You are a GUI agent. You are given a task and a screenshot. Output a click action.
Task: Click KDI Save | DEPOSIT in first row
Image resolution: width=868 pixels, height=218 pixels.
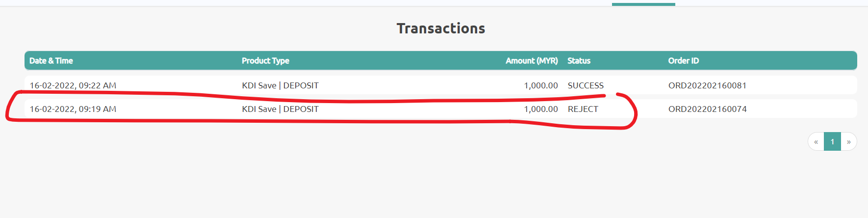pos(280,85)
